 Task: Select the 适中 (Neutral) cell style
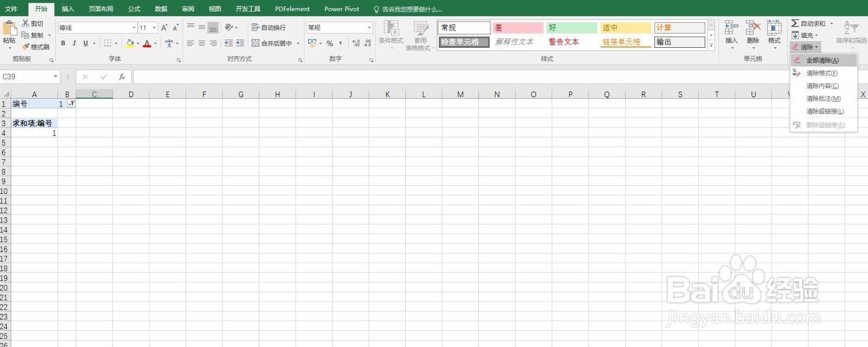click(x=625, y=28)
